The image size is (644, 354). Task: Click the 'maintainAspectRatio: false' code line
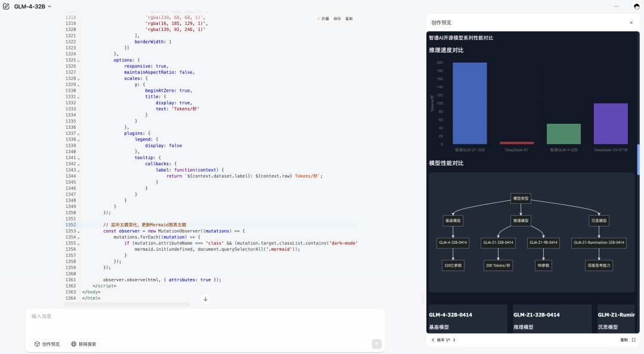point(159,72)
